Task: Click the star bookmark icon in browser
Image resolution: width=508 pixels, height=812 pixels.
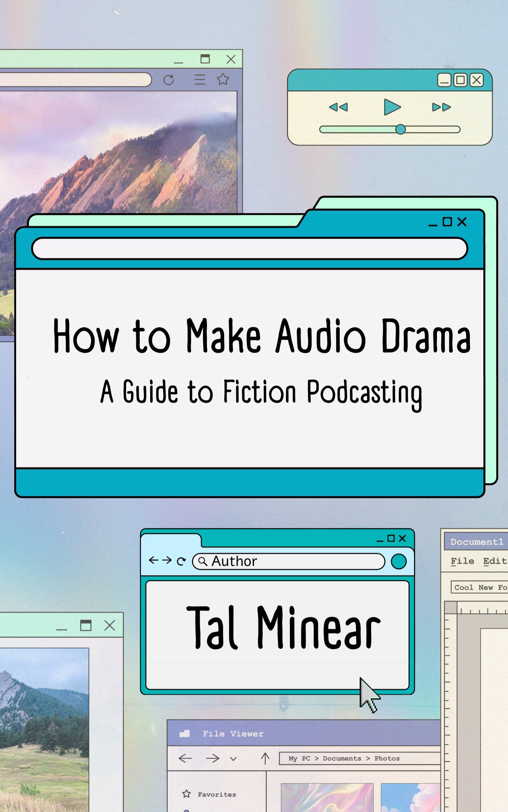Action: pyautogui.click(x=223, y=80)
